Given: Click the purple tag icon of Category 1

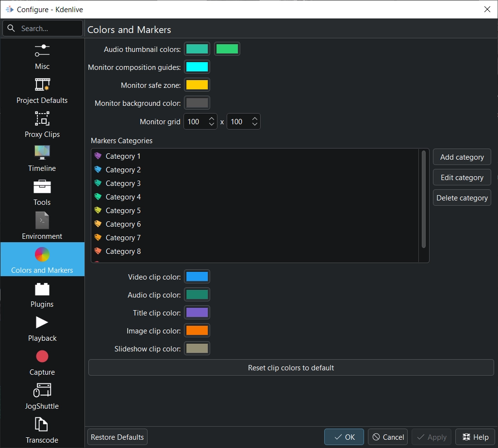Looking at the screenshot, I should pos(98,156).
